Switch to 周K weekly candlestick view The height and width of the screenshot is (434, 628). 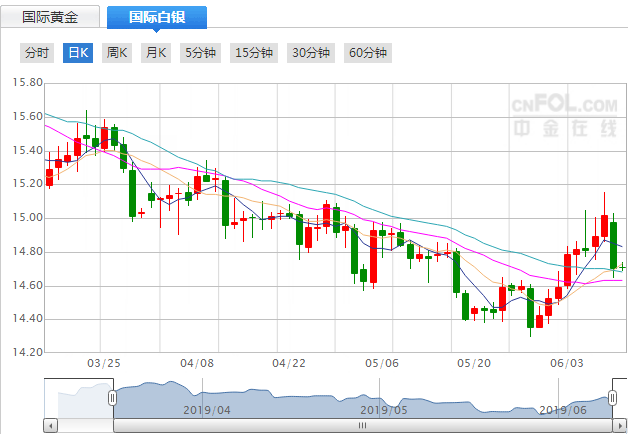click(x=117, y=53)
